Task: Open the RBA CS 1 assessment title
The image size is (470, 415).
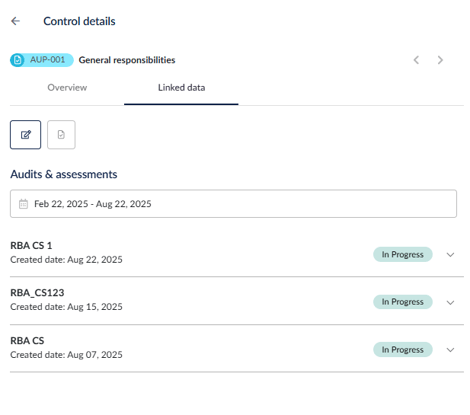Action: tap(31, 246)
